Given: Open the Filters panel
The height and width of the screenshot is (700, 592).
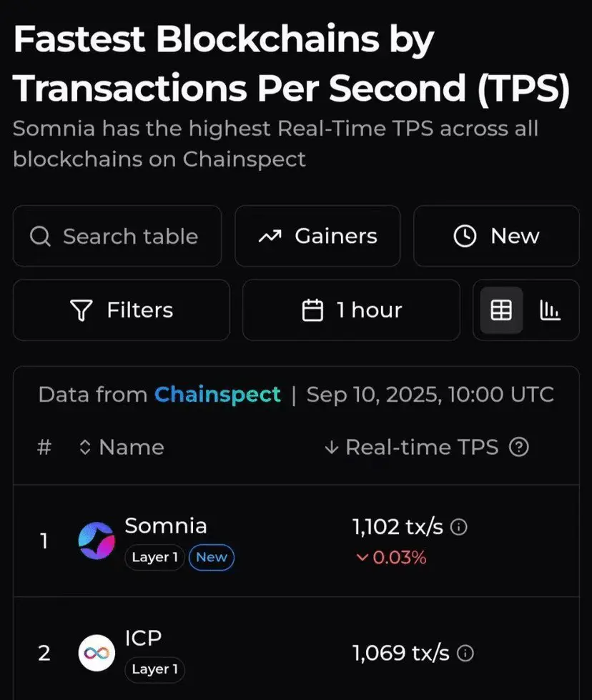Looking at the screenshot, I should pyautogui.click(x=122, y=310).
